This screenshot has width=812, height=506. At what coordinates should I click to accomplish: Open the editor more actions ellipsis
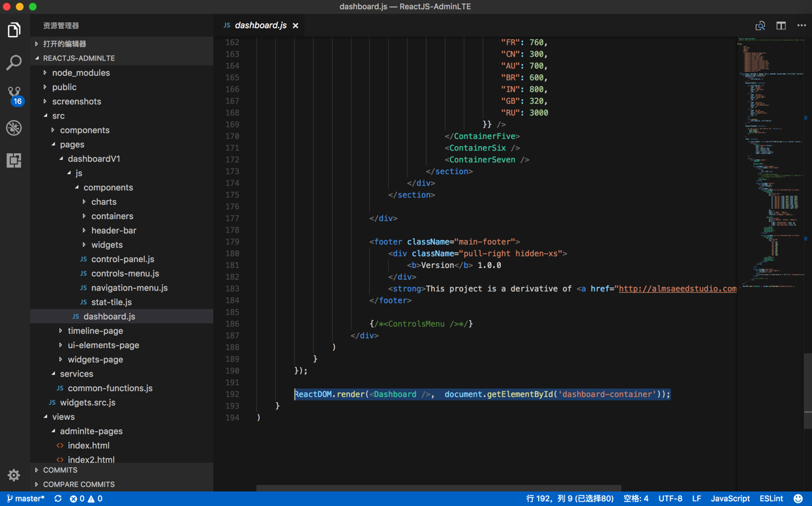click(x=802, y=25)
